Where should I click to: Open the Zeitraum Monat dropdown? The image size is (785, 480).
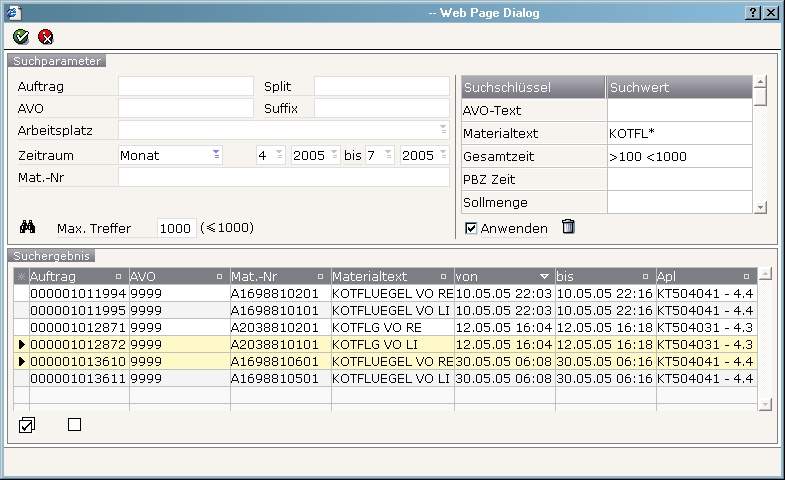[x=215, y=155]
